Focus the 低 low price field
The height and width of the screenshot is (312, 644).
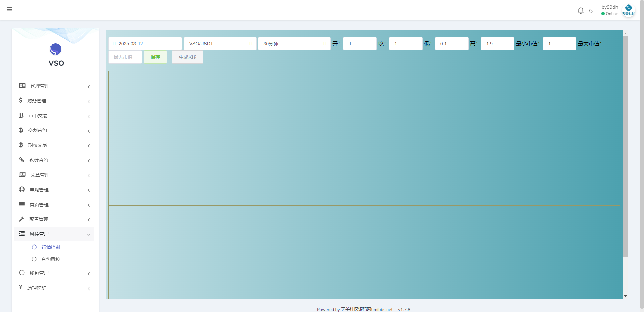pyautogui.click(x=452, y=44)
